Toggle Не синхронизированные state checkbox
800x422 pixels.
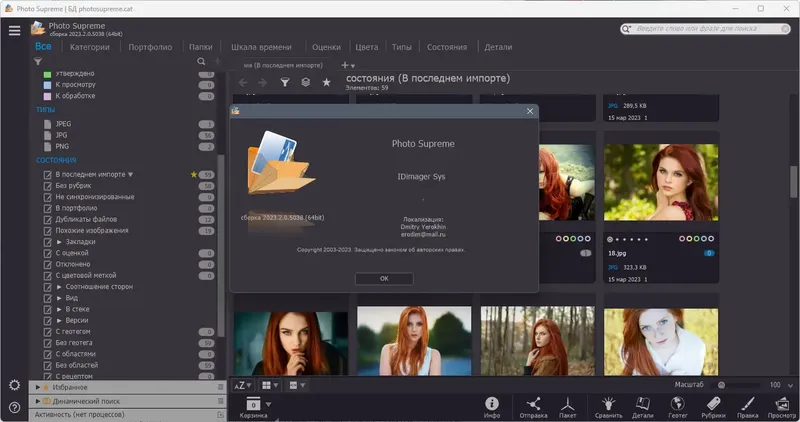(47, 197)
